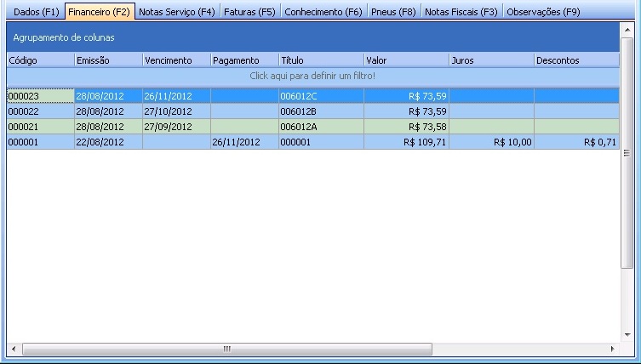This screenshot has width=641, height=364.
Task: Click the horizontal scrollbar left arrow
Action: [13, 349]
